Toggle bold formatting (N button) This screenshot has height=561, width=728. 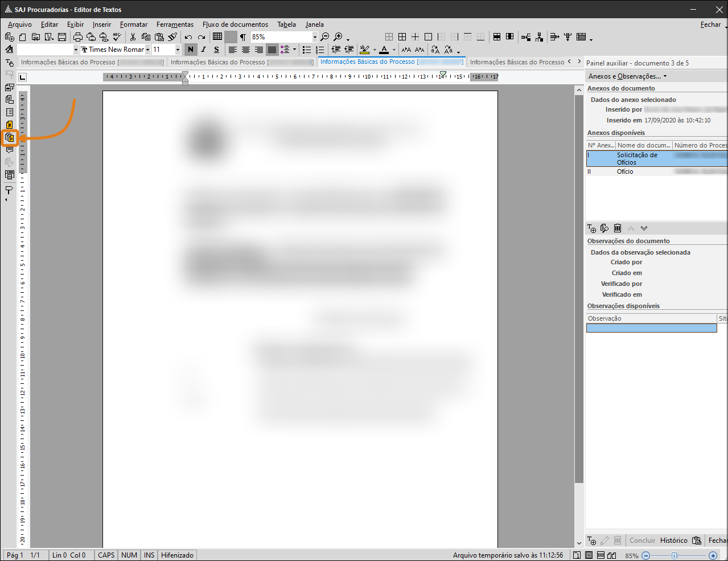tap(191, 50)
